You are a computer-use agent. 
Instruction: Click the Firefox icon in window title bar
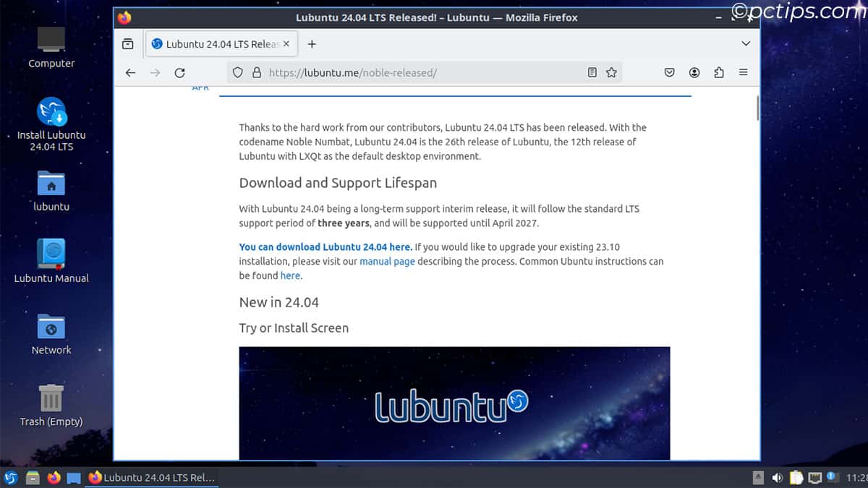pos(124,17)
